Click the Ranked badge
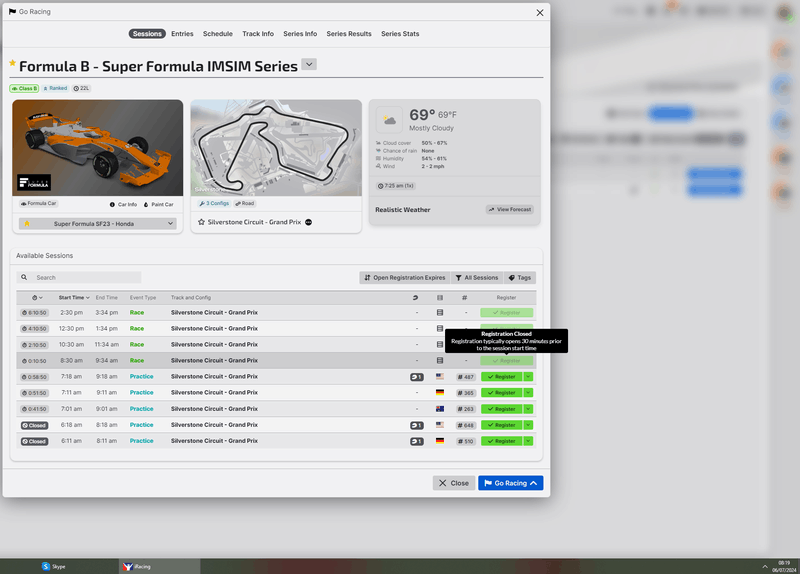 click(55, 88)
